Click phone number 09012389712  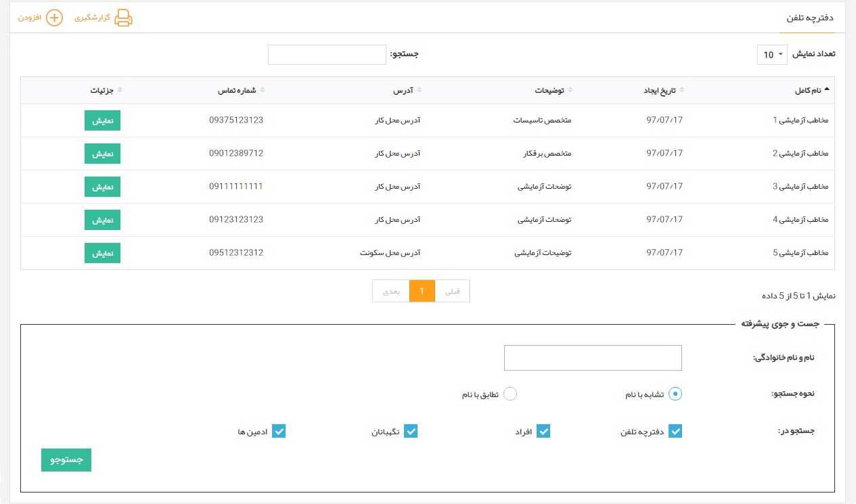236,154
